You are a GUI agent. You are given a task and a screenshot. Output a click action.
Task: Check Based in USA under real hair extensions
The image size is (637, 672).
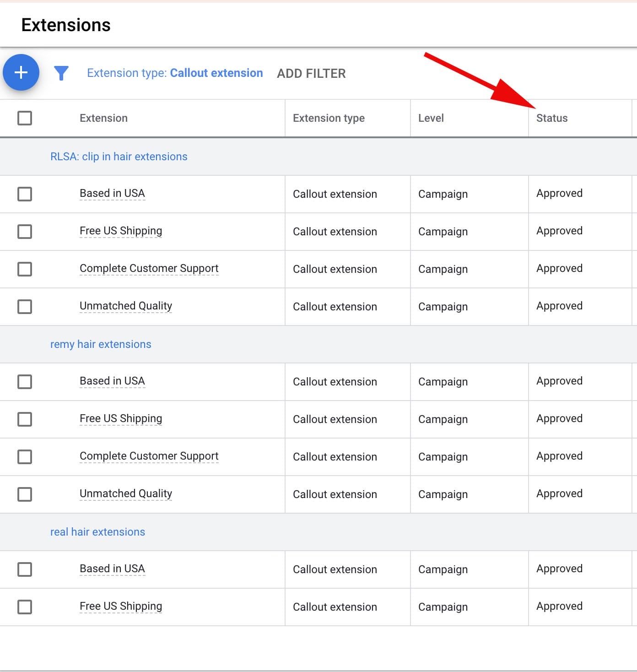point(25,569)
